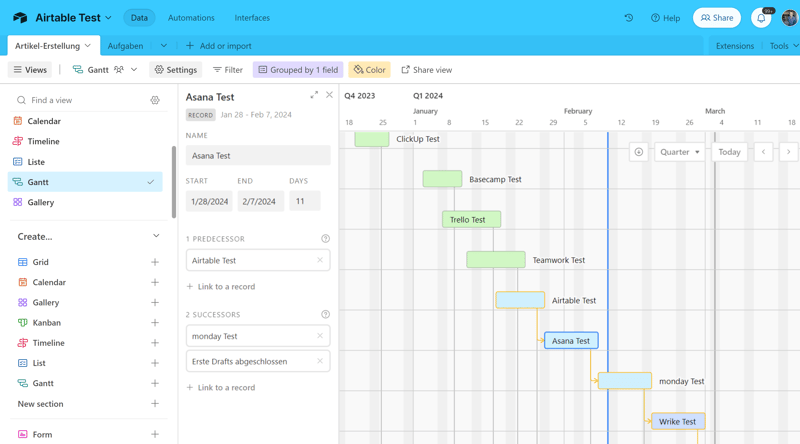Viewport: 800px width, 444px height.
Task: Expand Asana Test record to full view
Action: [314, 95]
